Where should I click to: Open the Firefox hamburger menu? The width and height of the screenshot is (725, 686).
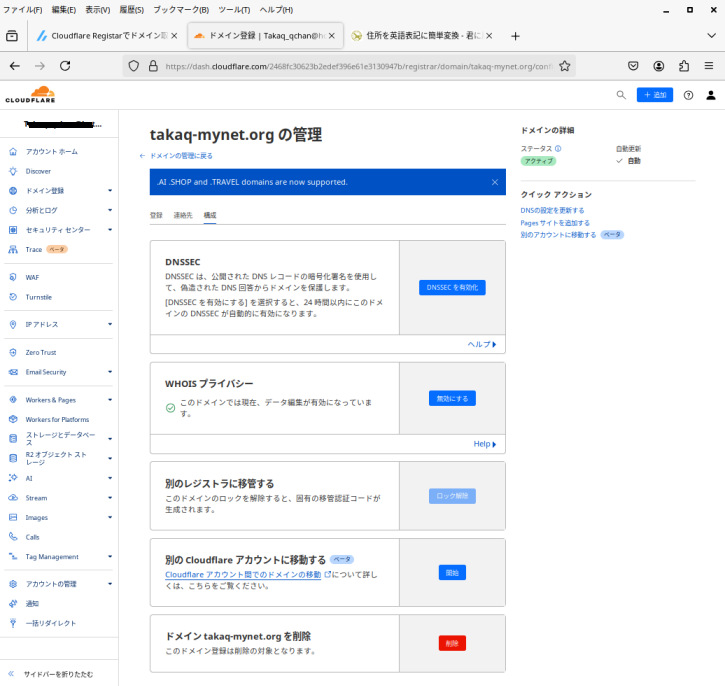[708, 66]
